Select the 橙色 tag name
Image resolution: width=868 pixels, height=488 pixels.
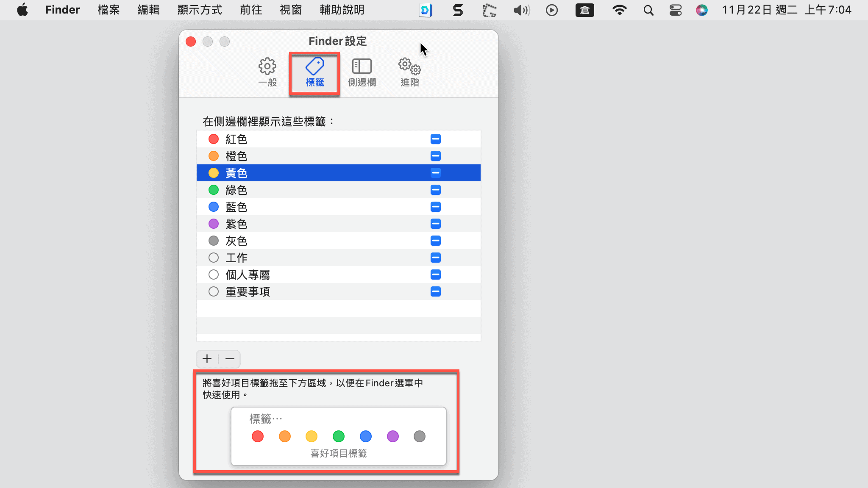tap(236, 156)
